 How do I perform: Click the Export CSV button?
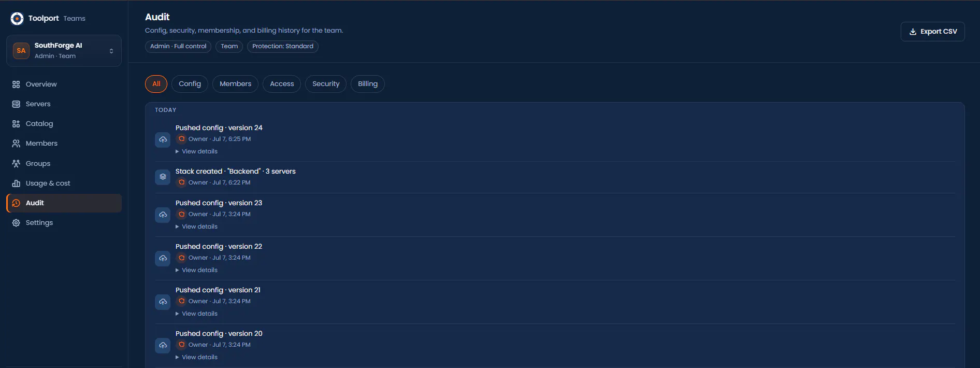pos(932,32)
